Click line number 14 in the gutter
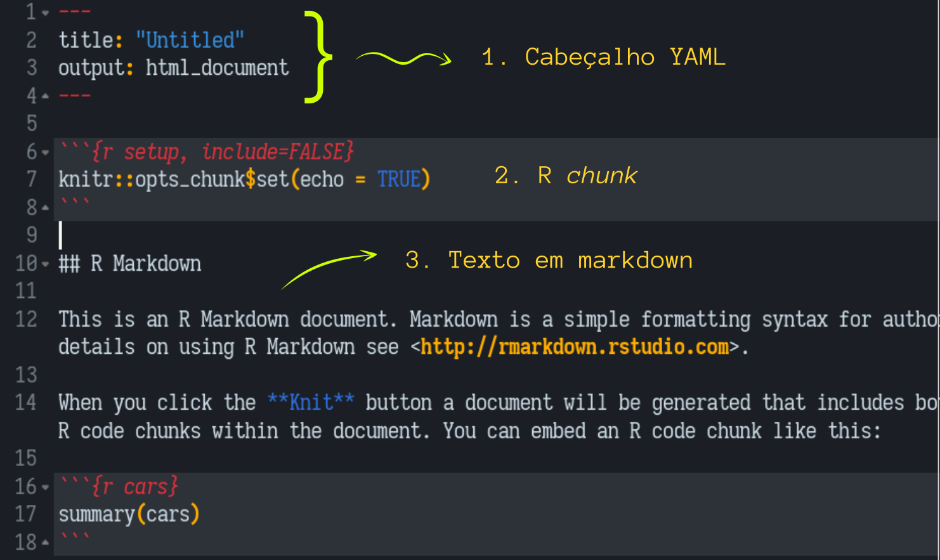The width and height of the screenshot is (940, 560). [26, 403]
